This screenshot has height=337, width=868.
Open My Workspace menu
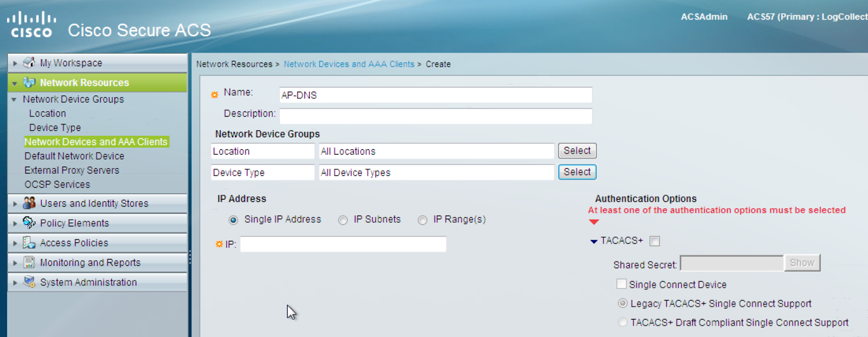coord(71,63)
